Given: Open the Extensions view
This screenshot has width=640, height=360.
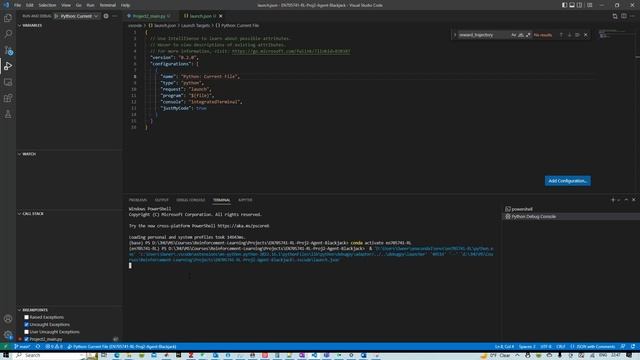Looking at the screenshot, I should tap(8, 98).
